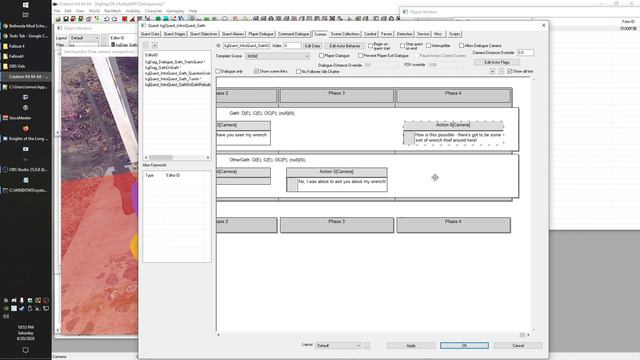Open the File menu in Creation Kit
640x360 pixels.
pos(57,11)
